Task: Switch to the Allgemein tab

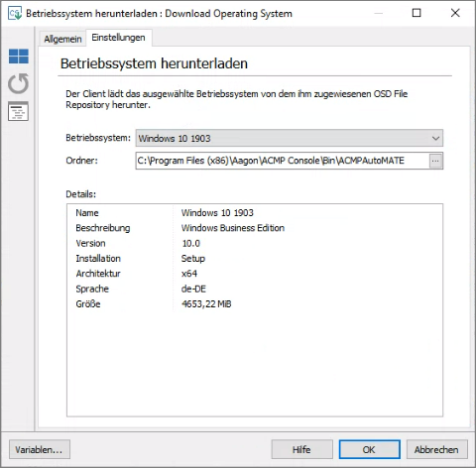Action: [62, 39]
